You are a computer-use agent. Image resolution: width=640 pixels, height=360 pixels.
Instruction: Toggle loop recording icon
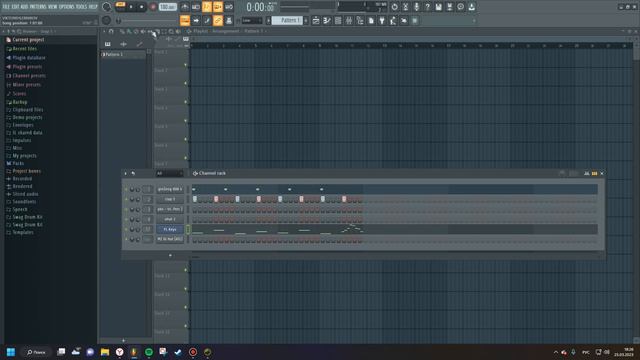(229, 7)
